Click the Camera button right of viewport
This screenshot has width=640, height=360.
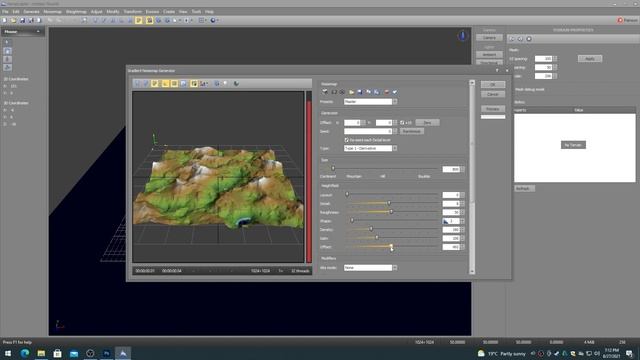coord(489,38)
